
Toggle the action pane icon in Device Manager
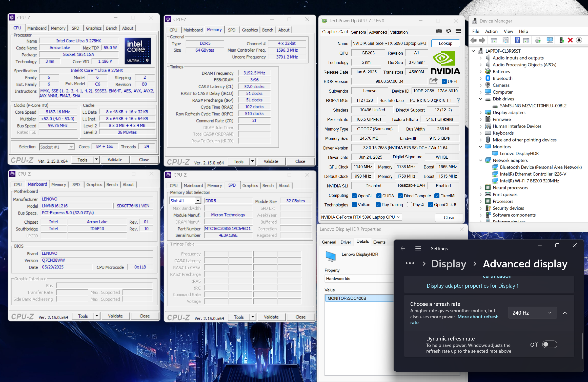(526, 40)
